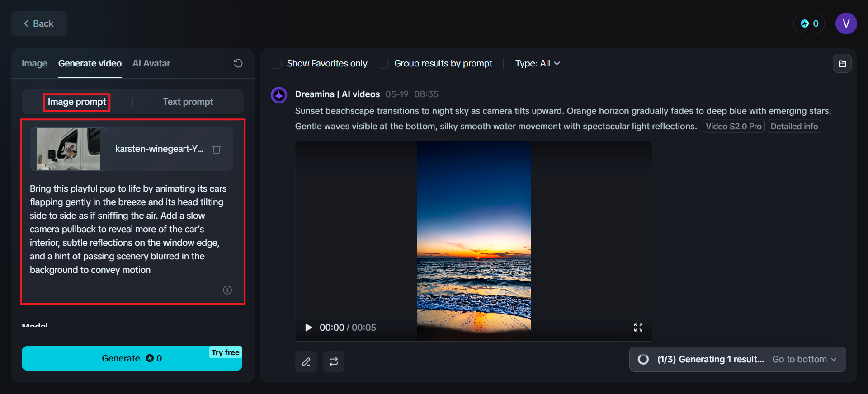Switch to the AI Avatar tab
The height and width of the screenshot is (394, 868).
[151, 63]
